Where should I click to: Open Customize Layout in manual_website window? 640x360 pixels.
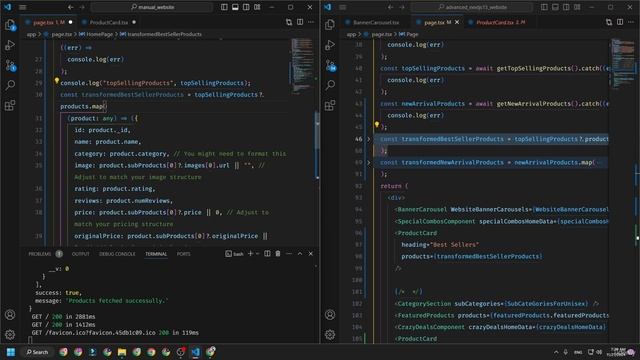[x=257, y=7]
